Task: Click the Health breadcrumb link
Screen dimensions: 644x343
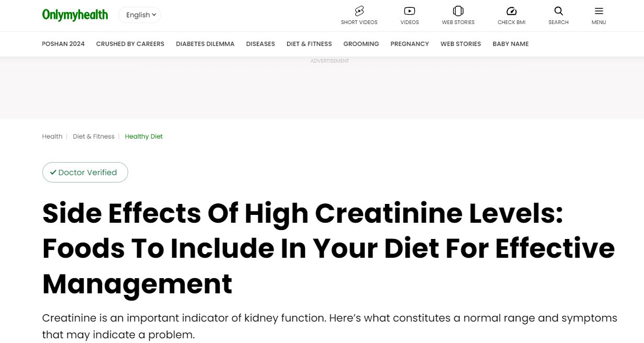Action: [52, 136]
